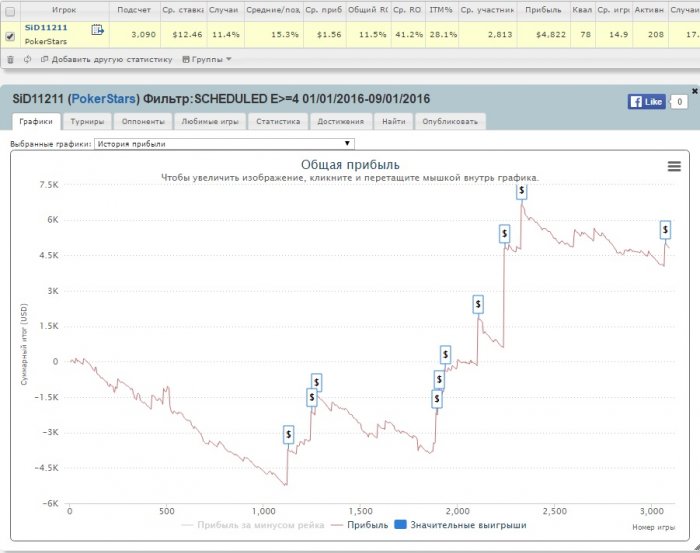Open the Статистика tab
700x553 pixels.
pos(278,121)
